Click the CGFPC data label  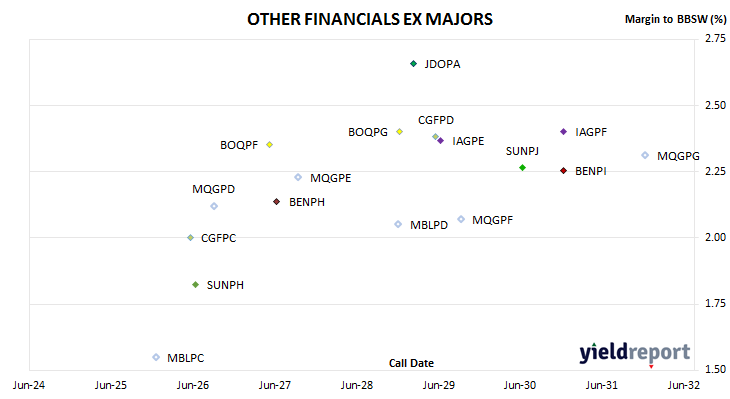(x=218, y=238)
